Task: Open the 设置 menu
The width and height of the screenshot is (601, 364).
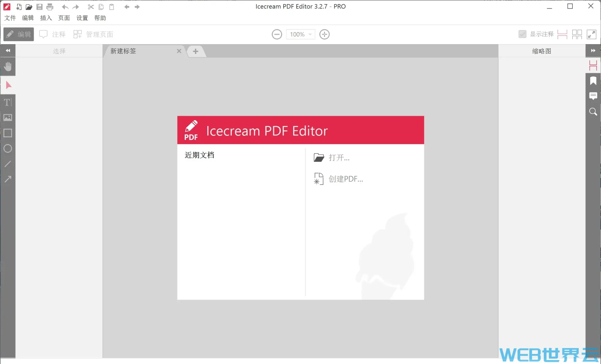Action: pos(82,18)
